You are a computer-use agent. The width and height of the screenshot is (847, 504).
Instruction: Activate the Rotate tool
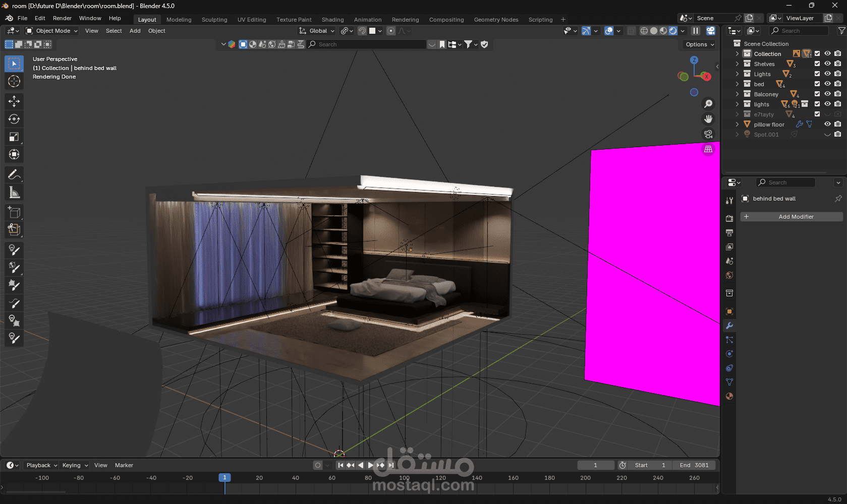click(14, 119)
